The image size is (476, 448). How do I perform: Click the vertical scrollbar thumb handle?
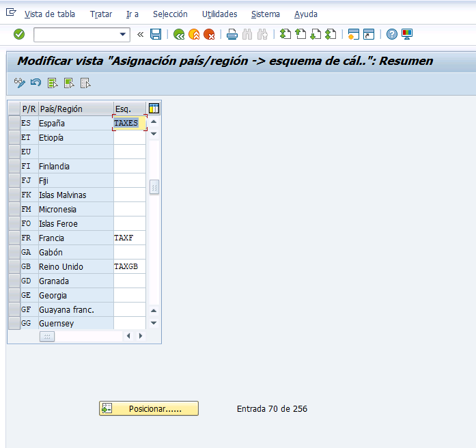(154, 187)
